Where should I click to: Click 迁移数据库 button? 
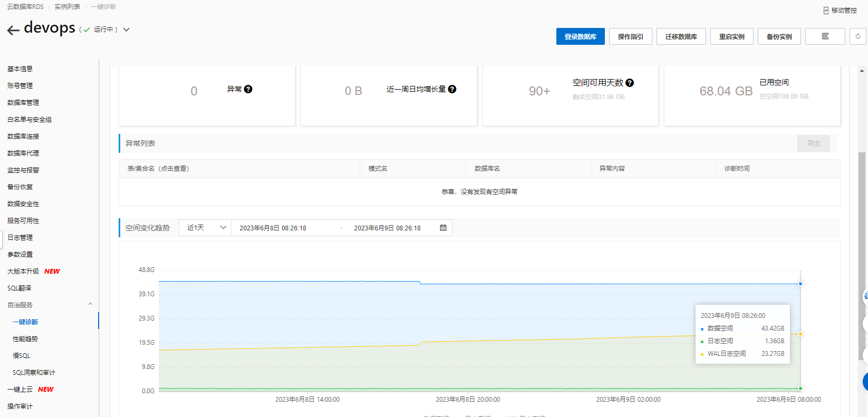(x=681, y=36)
